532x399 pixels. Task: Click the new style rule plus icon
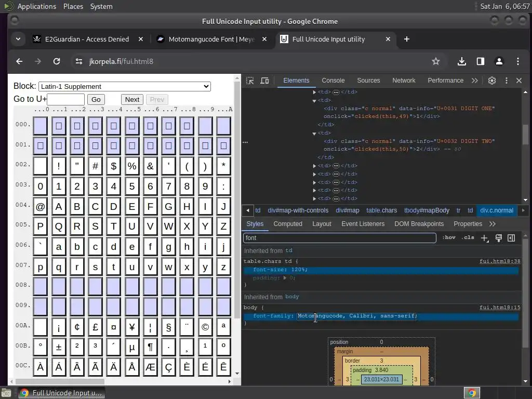pyautogui.click(x=484, y=238)
